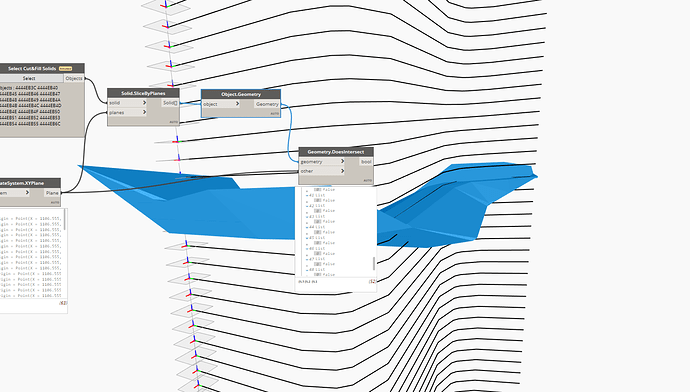Click the object input chevron on Object.Geometry
Viewport: 690px width, 392px height.
tap(237, 104)
